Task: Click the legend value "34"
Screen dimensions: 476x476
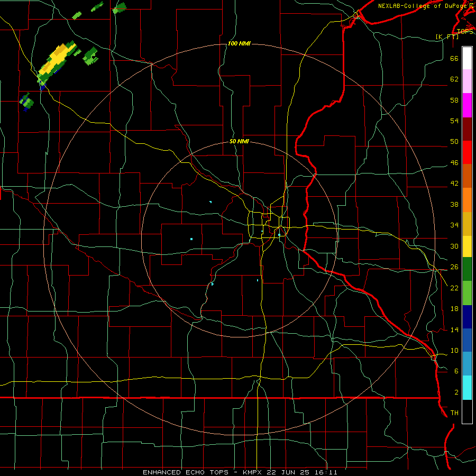Action: [454, 225]
